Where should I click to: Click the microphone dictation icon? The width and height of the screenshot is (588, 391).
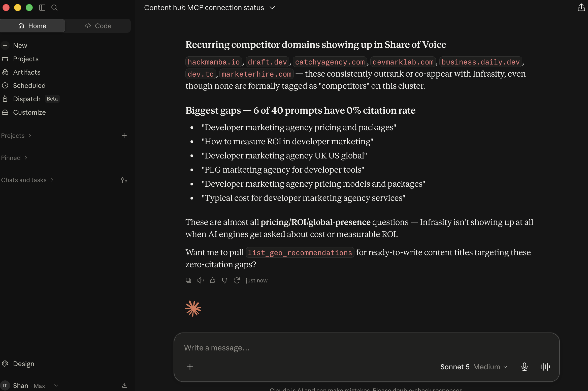pos(525,367)
